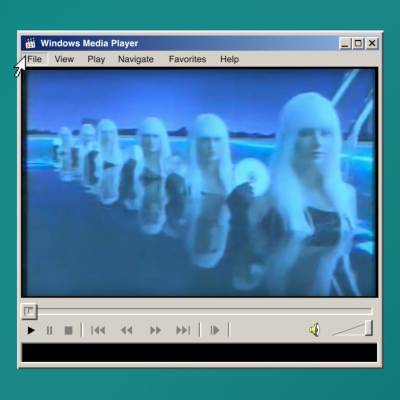
Task: Click the Windows Media Player title icon
Action: click(x=30, y=43)
